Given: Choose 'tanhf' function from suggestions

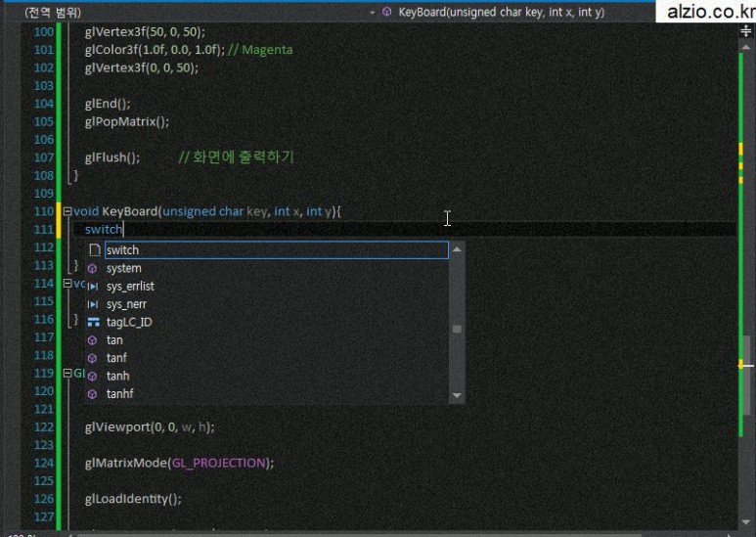Looking at the screenshot, I should click(x=119, y=394).
